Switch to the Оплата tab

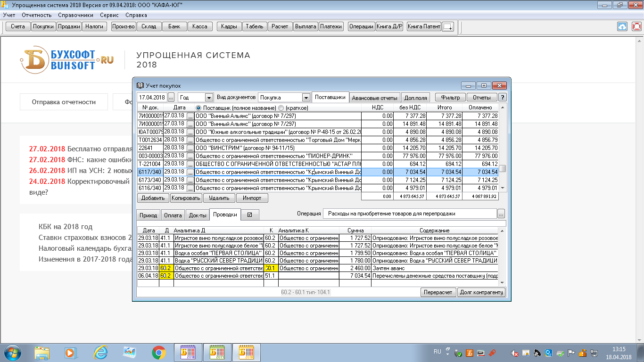click(x=173, y=215)
